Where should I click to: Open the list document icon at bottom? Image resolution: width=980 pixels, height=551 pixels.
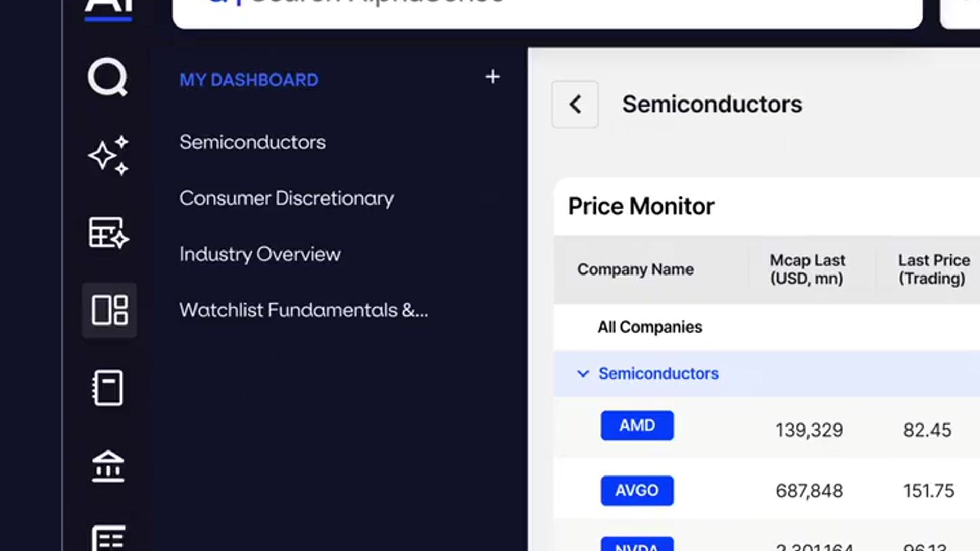click(108, 538)
